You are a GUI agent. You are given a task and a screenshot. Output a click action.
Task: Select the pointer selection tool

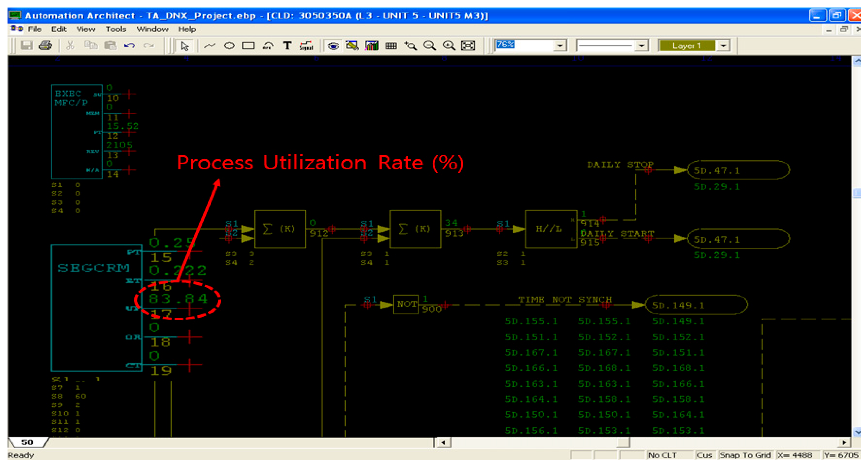point(185,46)
